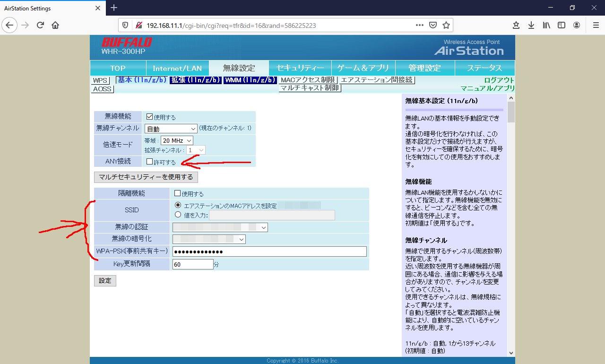Click the browser Forward arrow button
This screenshot has height=364, width=605.
point(25,25)
